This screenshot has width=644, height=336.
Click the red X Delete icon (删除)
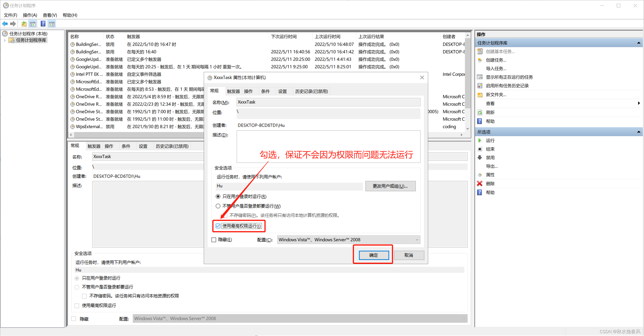480,183
